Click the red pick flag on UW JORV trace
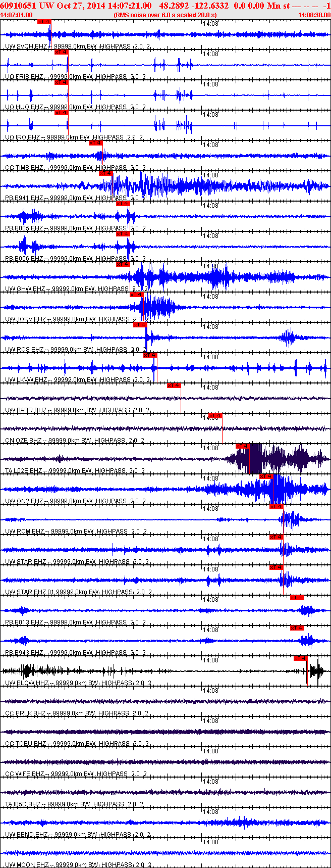This screenshot has height=868, width=331. (x=137, y=295)
